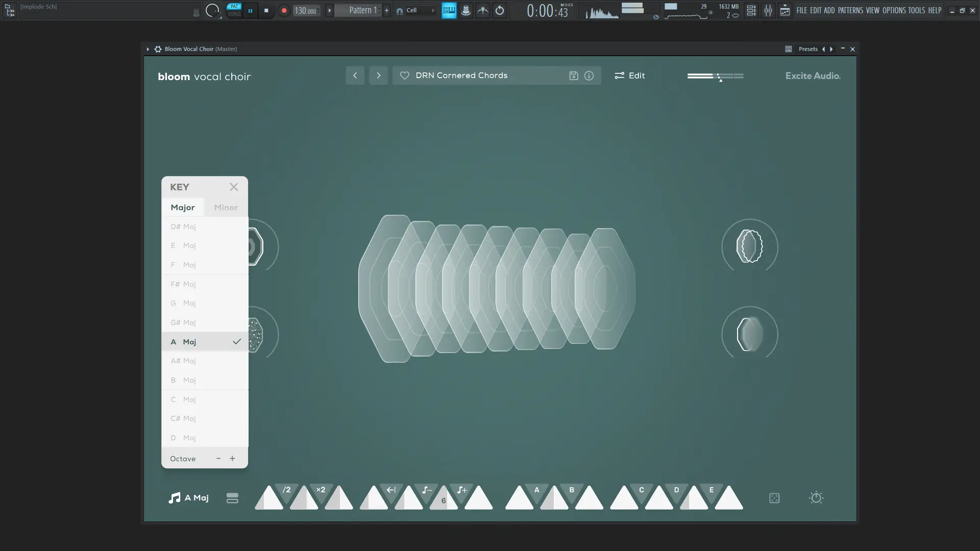Image resolution: width=980 pixels, height=551 pixels.
Task: Toggle the /2 half-speed triangle key
Action: 286,490
